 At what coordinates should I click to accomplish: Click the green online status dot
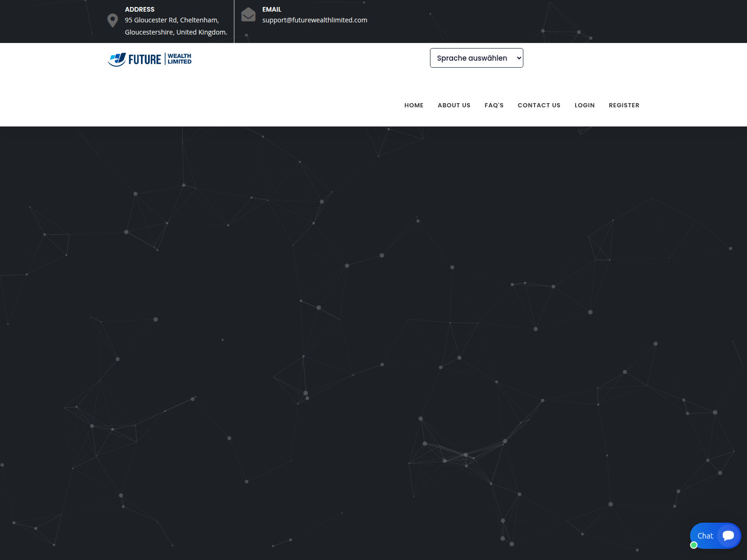coord(694,545)
